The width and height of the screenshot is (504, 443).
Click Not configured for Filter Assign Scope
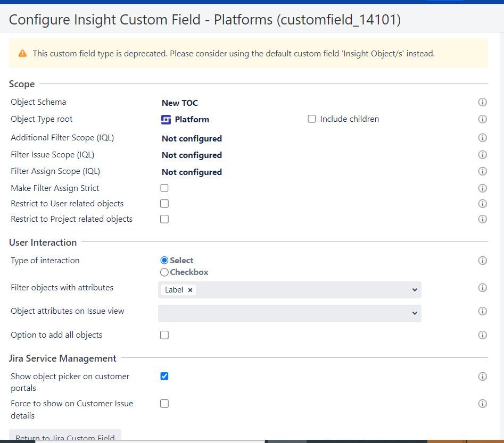pos(192,172)
